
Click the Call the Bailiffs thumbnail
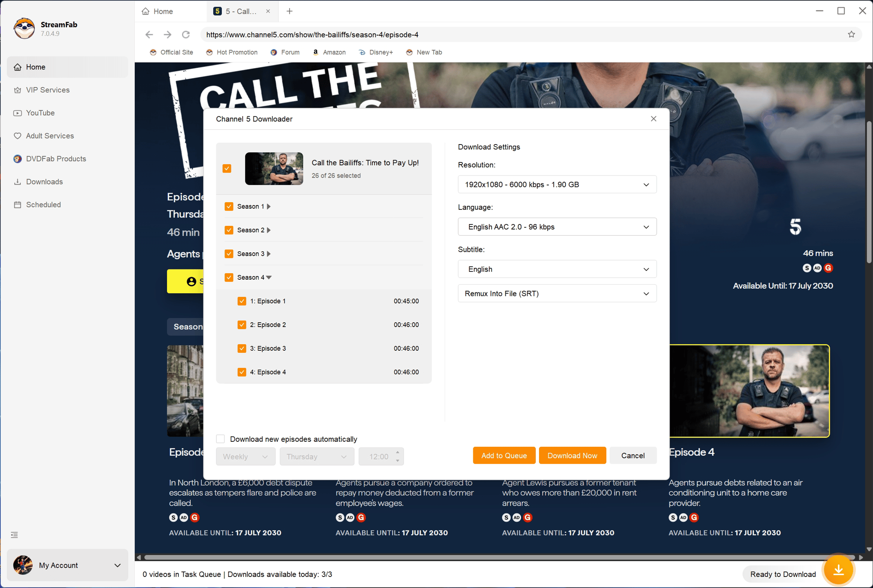pos(274,169)
